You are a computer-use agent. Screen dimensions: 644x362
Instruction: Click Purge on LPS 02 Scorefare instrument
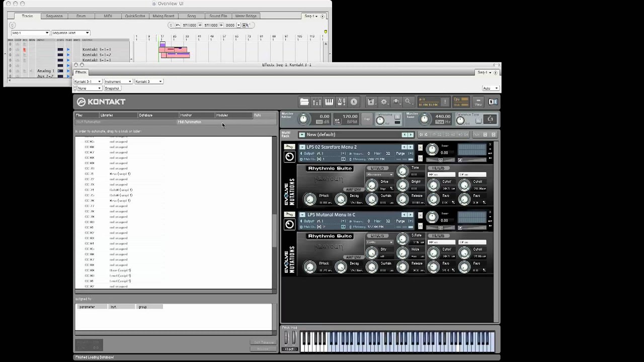(x=401, y=153)
